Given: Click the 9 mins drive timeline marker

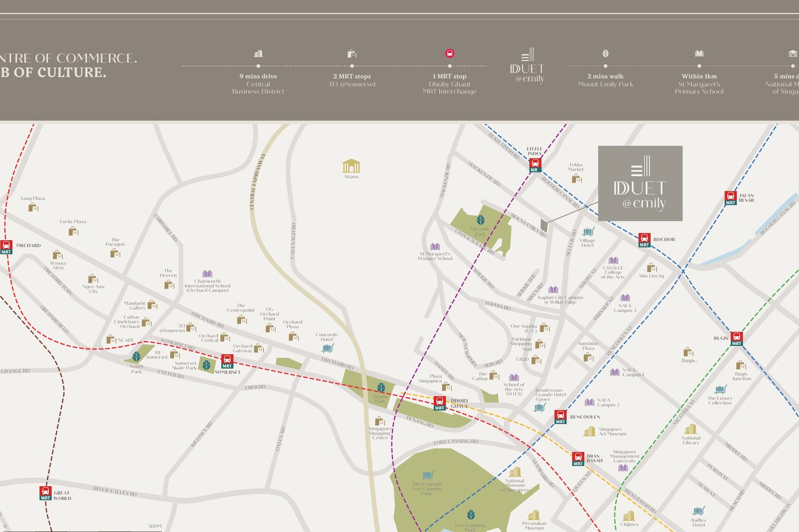Looking at the screenshot, I should [258, 66].
